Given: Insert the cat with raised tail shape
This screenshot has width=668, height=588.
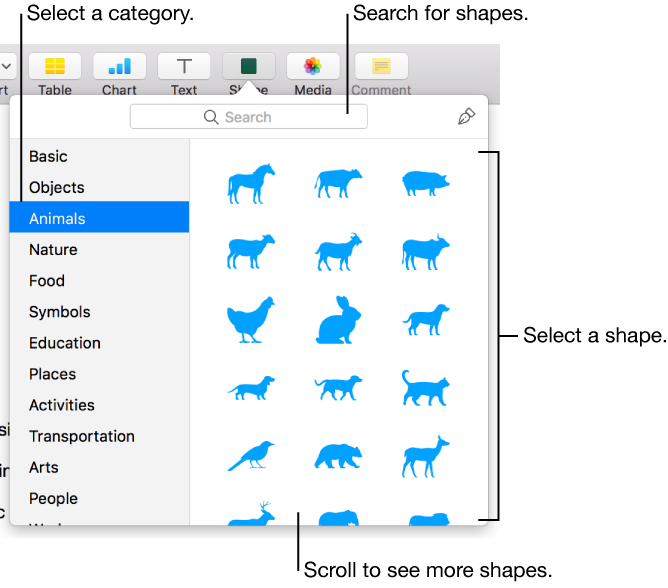Looking at the screenshot, I should [426, 388].
